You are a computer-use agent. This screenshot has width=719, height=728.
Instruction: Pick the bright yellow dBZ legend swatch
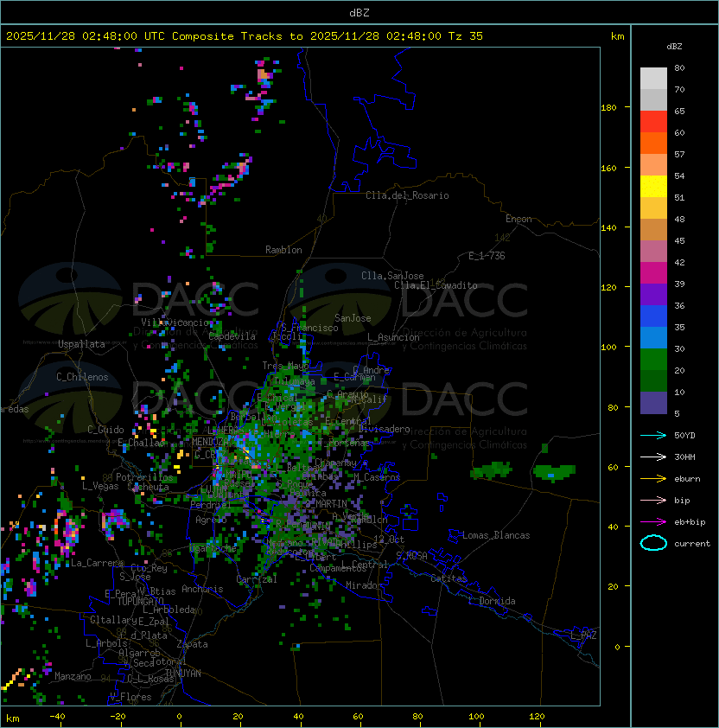click(x=653, y=186)
